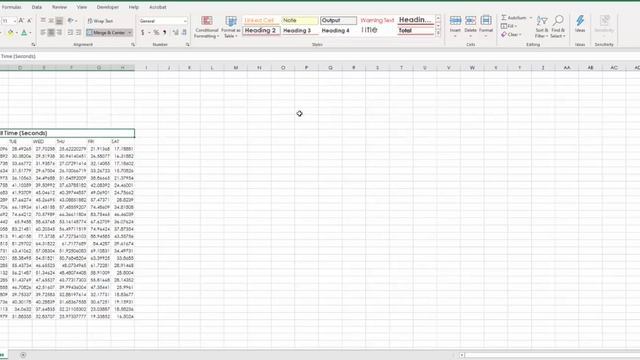This screenshot has width=640, height=360.
Task: Apply the Warning Text cell style
Action: tap(377, 20)
